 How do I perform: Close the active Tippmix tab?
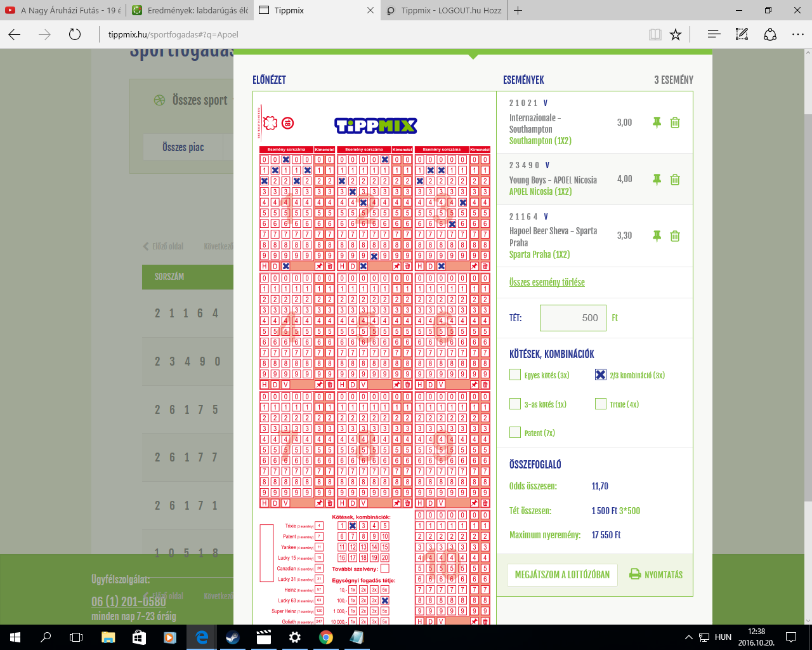[x=370, y=10]
